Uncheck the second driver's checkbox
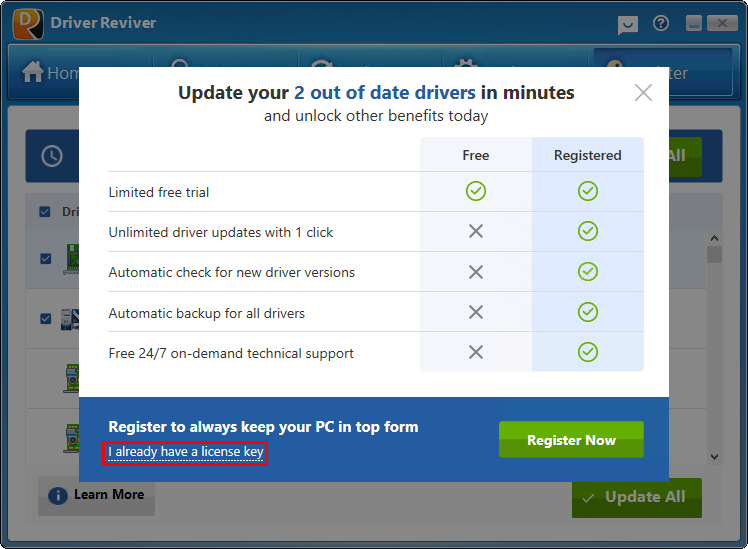This screenshot has width=748, height=549. [x=45, y=319]
